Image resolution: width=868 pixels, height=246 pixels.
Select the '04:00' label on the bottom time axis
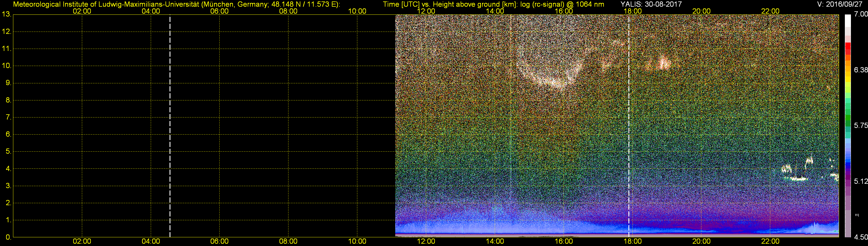151,241
